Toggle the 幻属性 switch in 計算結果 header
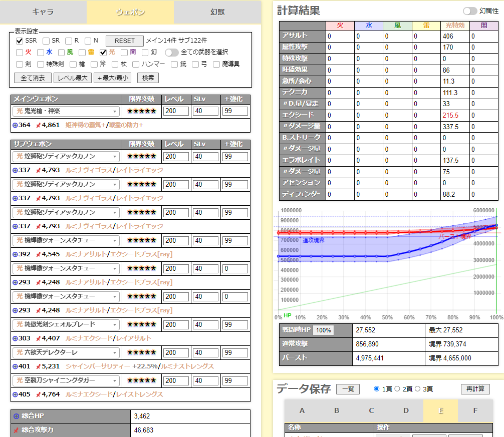The height and width of the screenshot is (437, 504). [x=470, y=10]
